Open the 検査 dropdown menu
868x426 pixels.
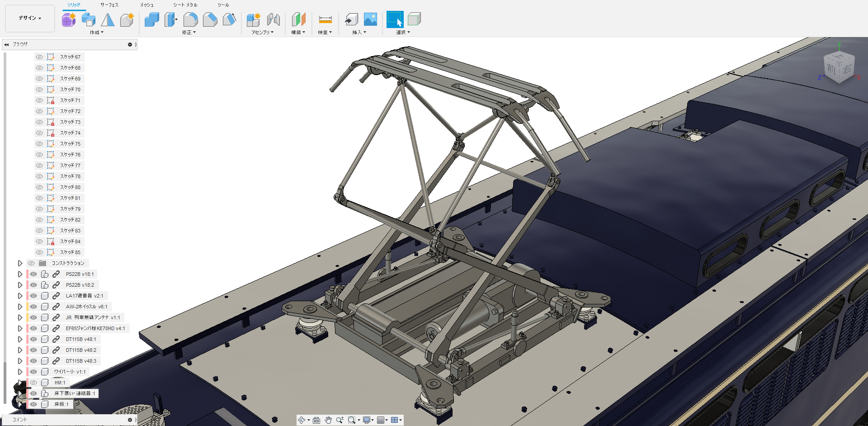click(x=325, y=33)
